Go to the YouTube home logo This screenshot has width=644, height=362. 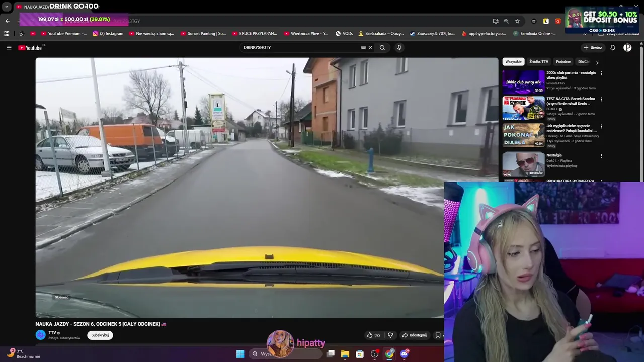31,48
